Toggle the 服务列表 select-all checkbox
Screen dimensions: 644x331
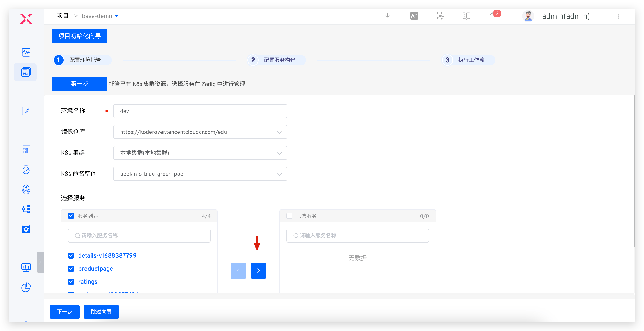coord(71,216)
